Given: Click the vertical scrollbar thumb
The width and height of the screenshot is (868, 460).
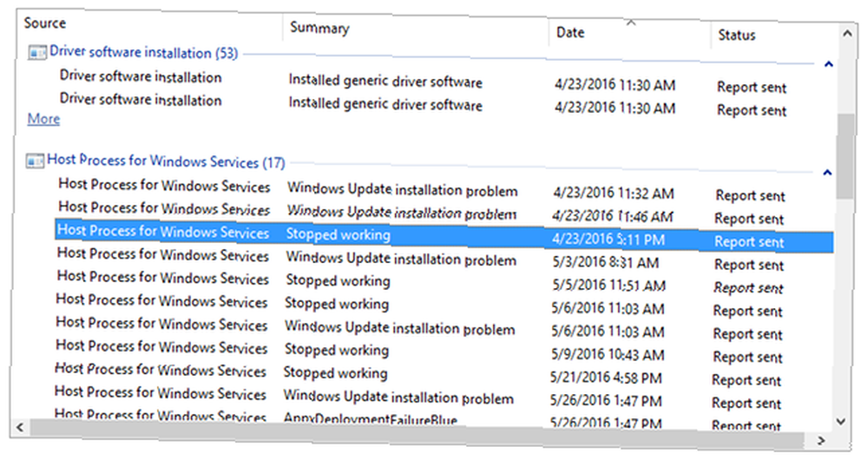Looking at the screenshot, I should [x=845, y=156].
